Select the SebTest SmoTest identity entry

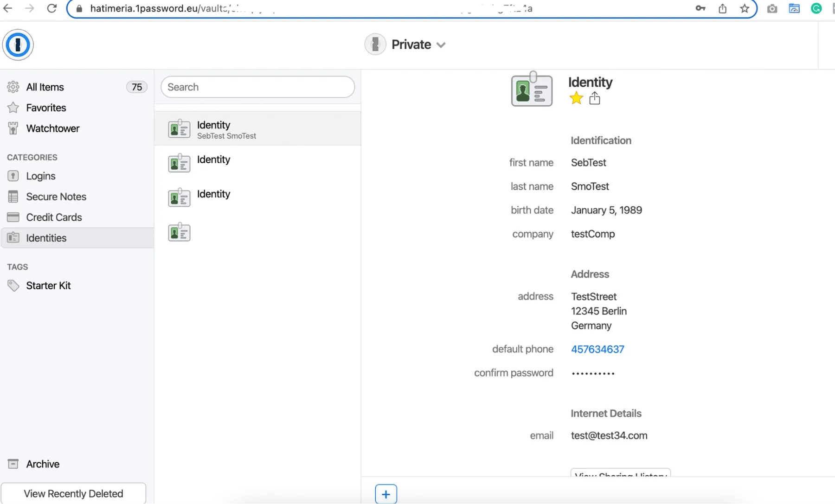[x=257, y=129]
